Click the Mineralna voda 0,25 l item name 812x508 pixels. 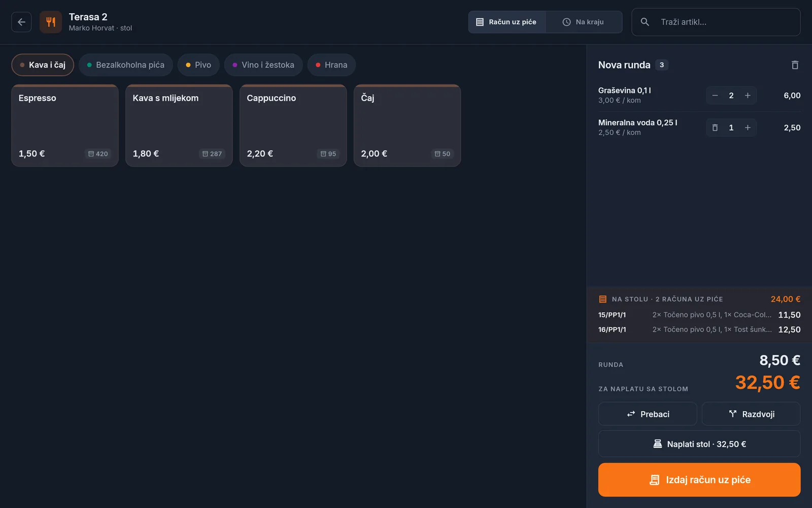tap(637, 122)
